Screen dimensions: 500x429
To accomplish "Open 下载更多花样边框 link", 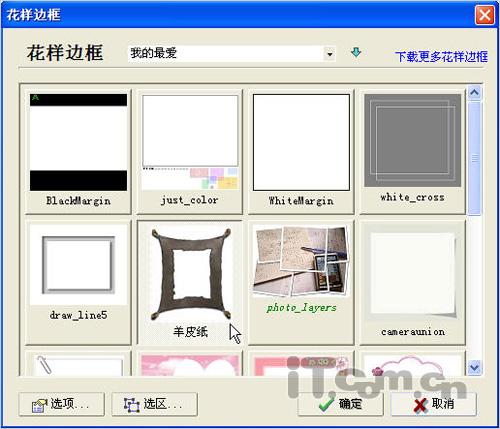I will click(x=441, y=57).
